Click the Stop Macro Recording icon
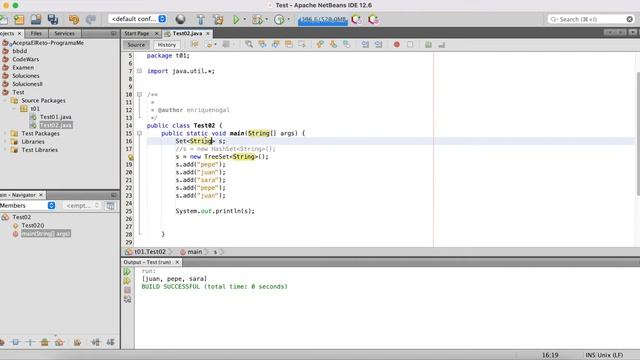The width and height of the screenshot is (640, 360). point(410,44)
